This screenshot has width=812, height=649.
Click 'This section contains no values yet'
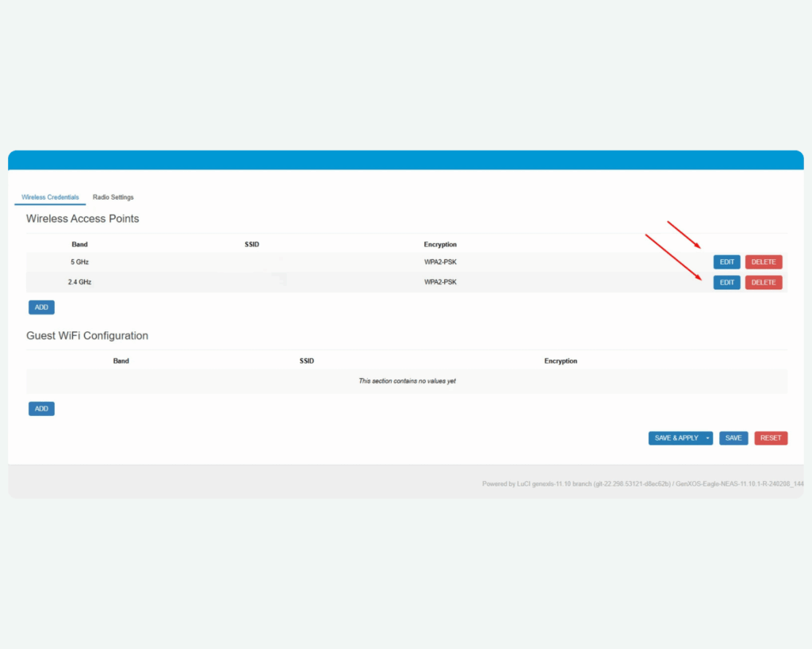(407, 381)
